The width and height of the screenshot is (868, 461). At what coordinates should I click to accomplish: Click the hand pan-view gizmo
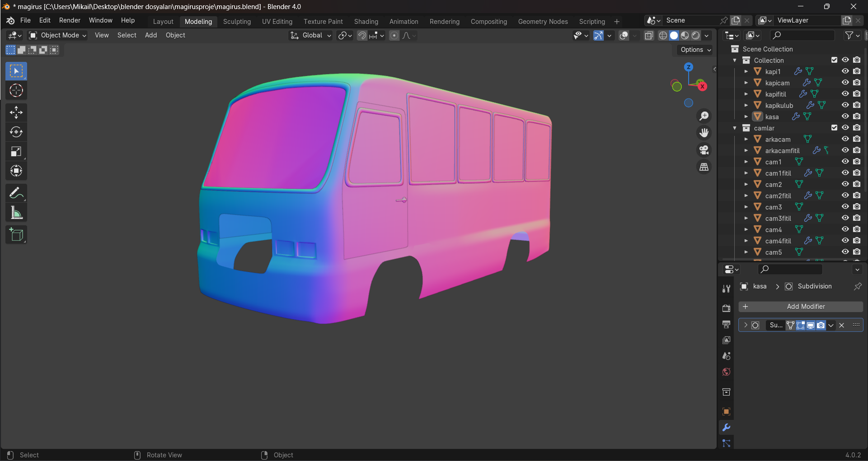tap(704, 133)
